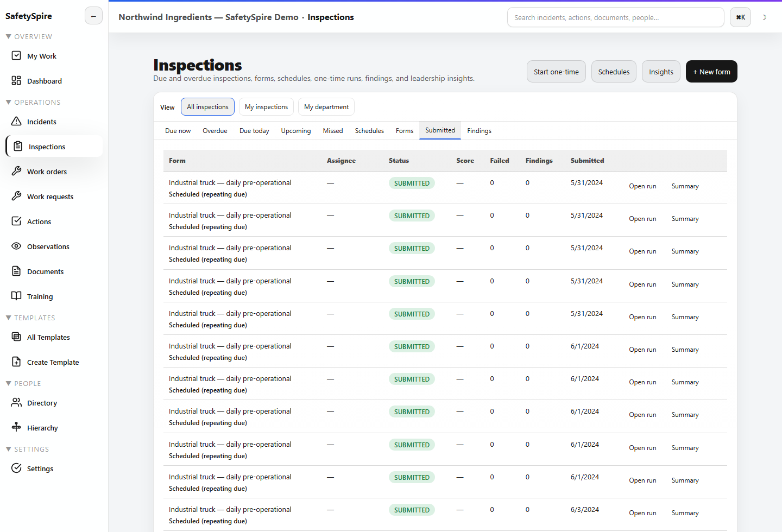Click the Directory people icon
This screenshot has height=532, width=782.
coord(16,402)
